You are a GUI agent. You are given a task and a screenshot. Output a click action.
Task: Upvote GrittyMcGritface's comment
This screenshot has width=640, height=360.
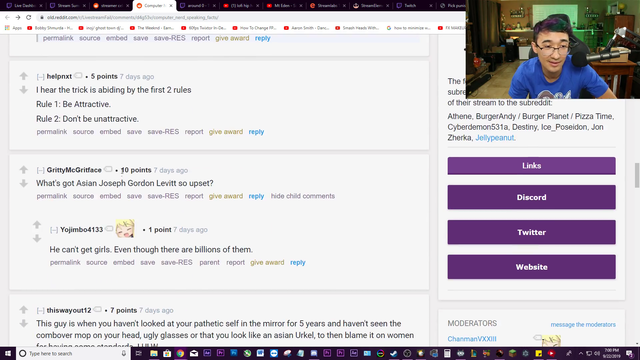click(24, 169)
